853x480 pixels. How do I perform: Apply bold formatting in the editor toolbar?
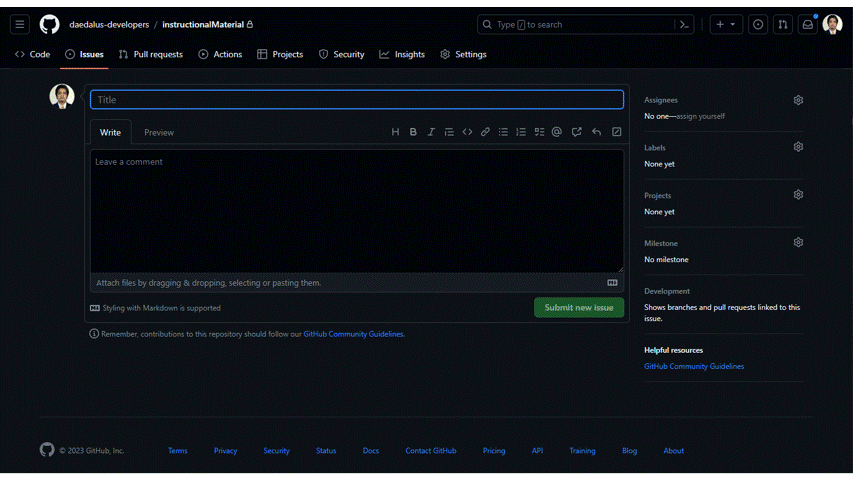tap(413, 132)
